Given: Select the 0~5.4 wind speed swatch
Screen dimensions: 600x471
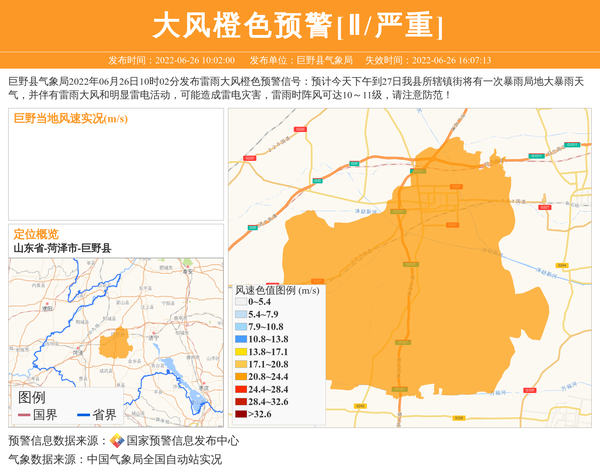Looking at the screenshot, I should click(240, 301).
